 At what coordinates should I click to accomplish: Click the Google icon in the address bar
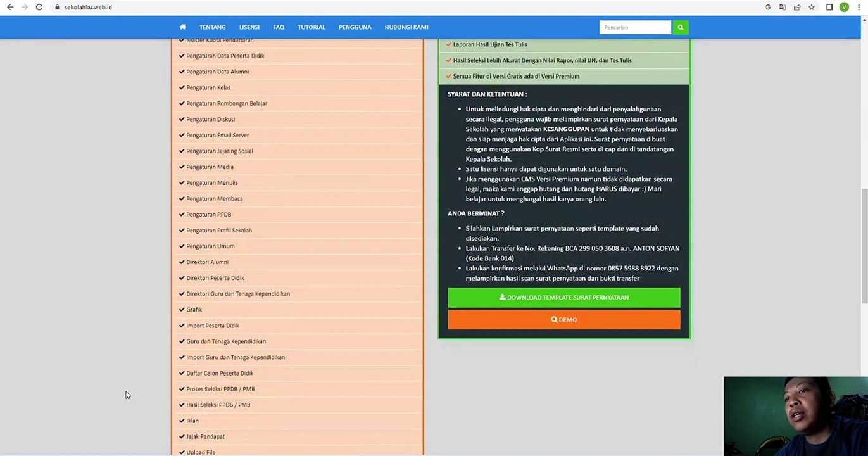click(x=768, y=7)
